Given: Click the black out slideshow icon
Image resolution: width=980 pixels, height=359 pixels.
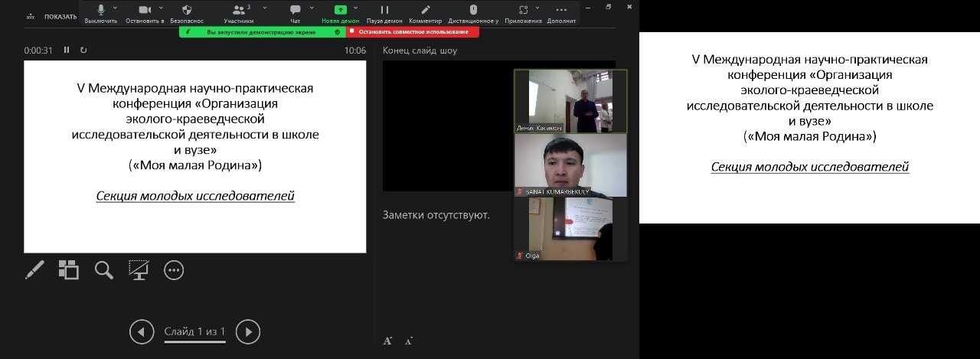Looking at the screenshot, I should tap(139, 269).
